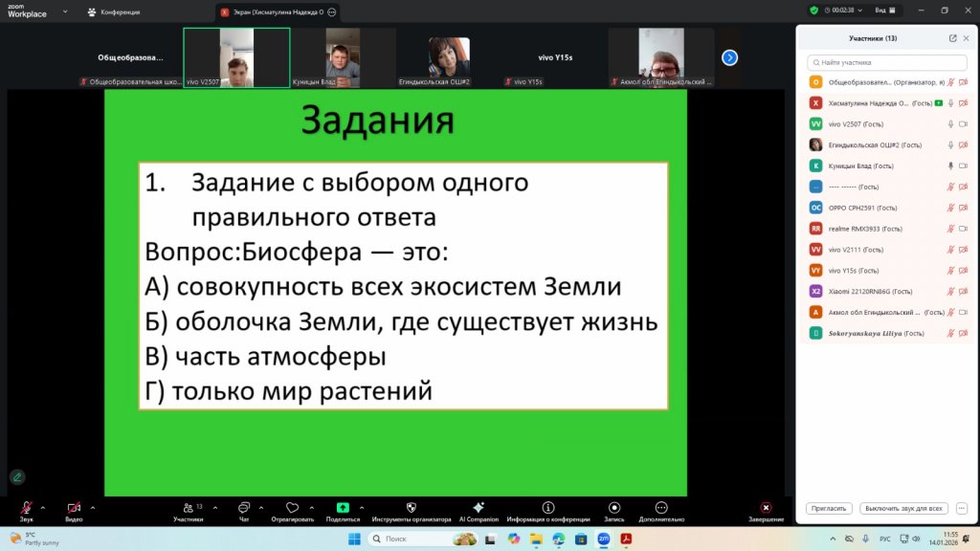
Task: Click the Найти участника search field
Action: point(885,61)
